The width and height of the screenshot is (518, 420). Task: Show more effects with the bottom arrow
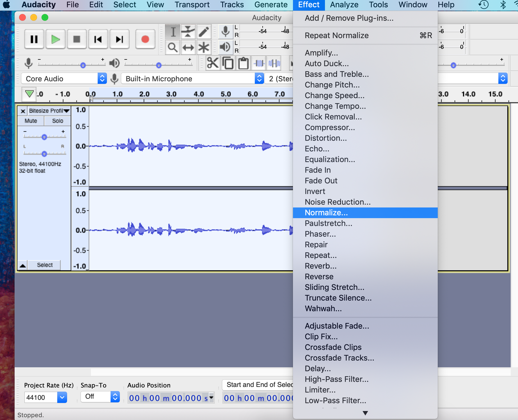(x=365, y=413)
